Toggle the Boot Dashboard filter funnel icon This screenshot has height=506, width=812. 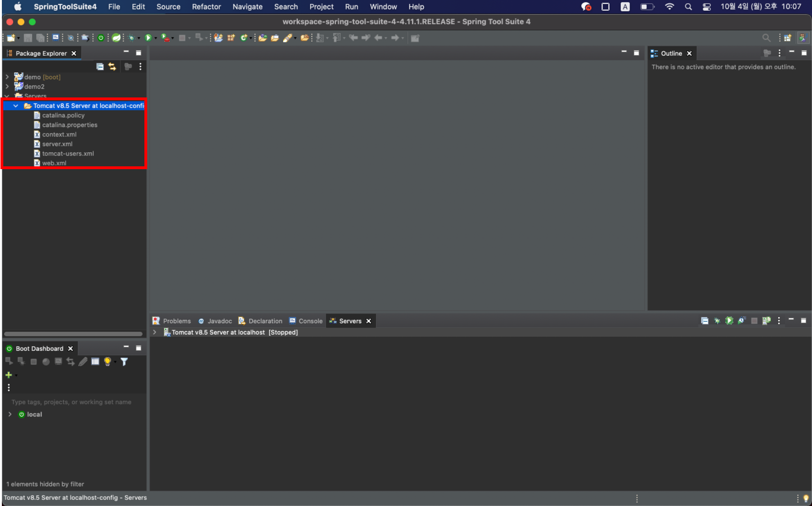point(124,362)
